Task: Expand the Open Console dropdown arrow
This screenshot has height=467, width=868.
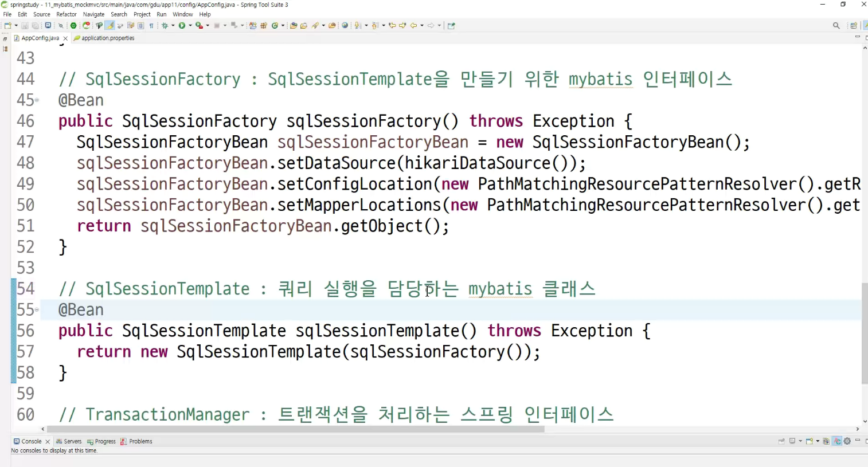Action: pyautogui.click(x=818, y=441)
